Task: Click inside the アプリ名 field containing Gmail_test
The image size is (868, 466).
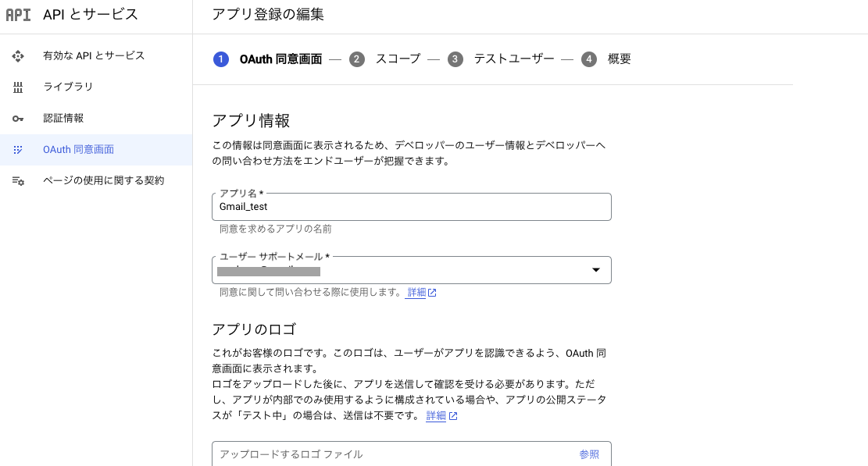Action: (412, 207)
